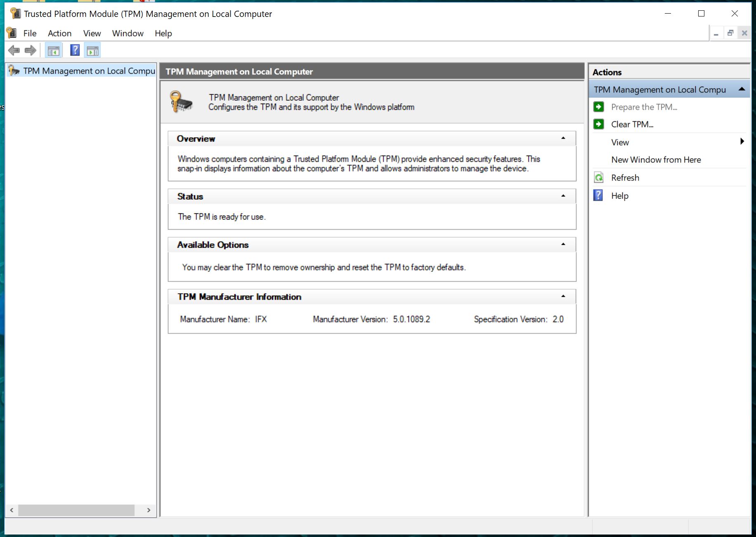This screenshot has width=756, height=537.
Task: Click the Manufacturer Version value 5.0.1089.2
Action: pos(411,319)
